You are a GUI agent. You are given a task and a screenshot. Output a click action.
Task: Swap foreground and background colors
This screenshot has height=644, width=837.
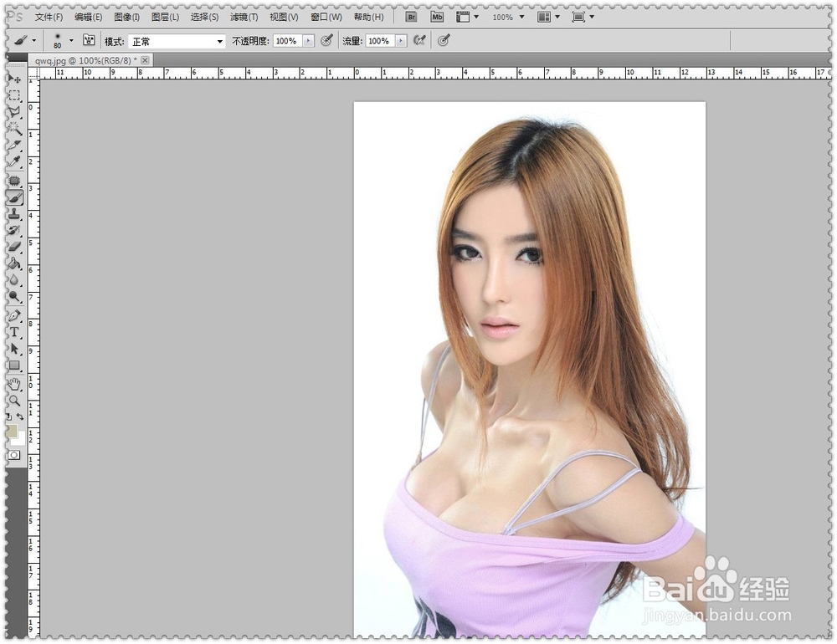20,417
